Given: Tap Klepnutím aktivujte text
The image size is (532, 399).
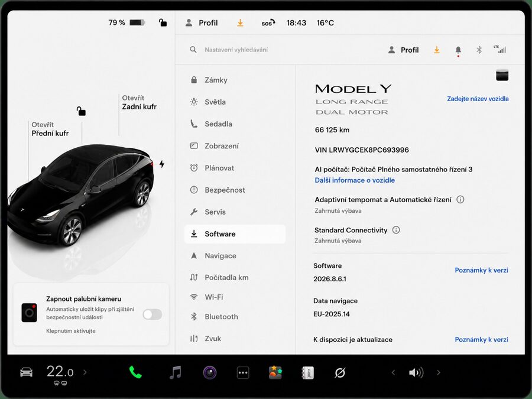Looking at the screenshot, I should [70, 331].
